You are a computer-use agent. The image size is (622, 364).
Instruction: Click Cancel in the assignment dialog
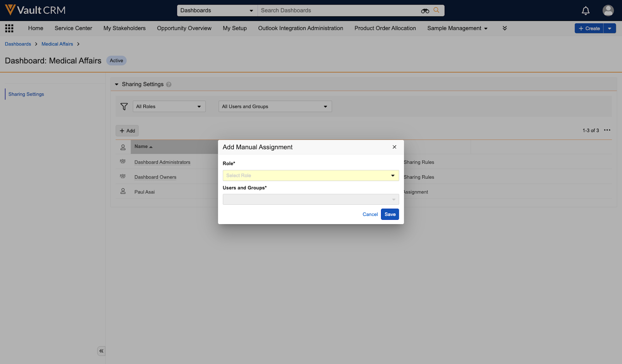tap(370, 214)
